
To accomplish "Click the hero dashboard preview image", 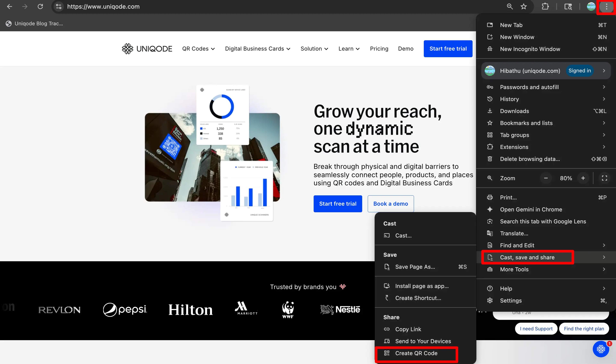I will point(212,153).
